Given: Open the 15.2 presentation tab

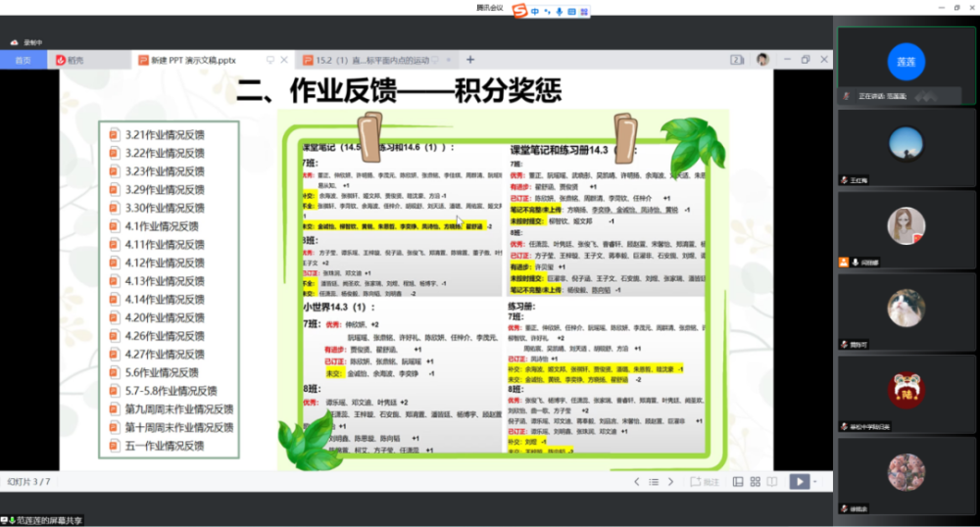Looking at the screenshot, I should tap(367, 60).
